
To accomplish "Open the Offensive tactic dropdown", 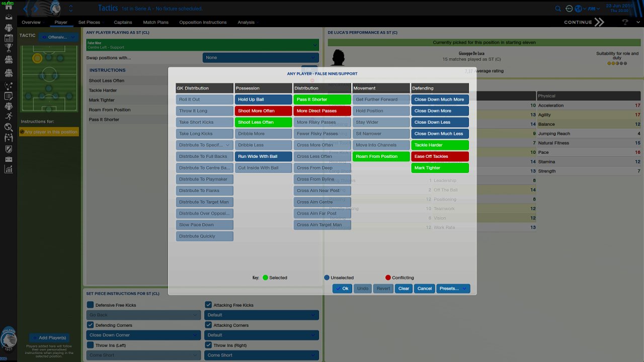I will coord(59,37).
